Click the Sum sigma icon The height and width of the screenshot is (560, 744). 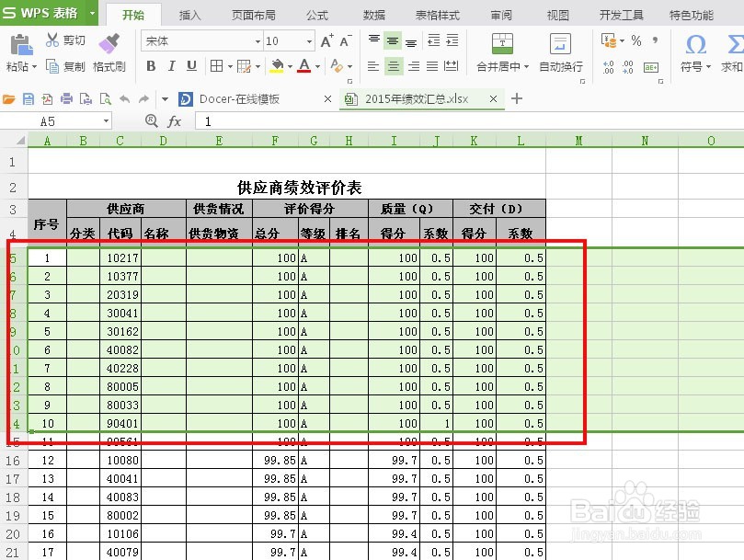point(736,45)
